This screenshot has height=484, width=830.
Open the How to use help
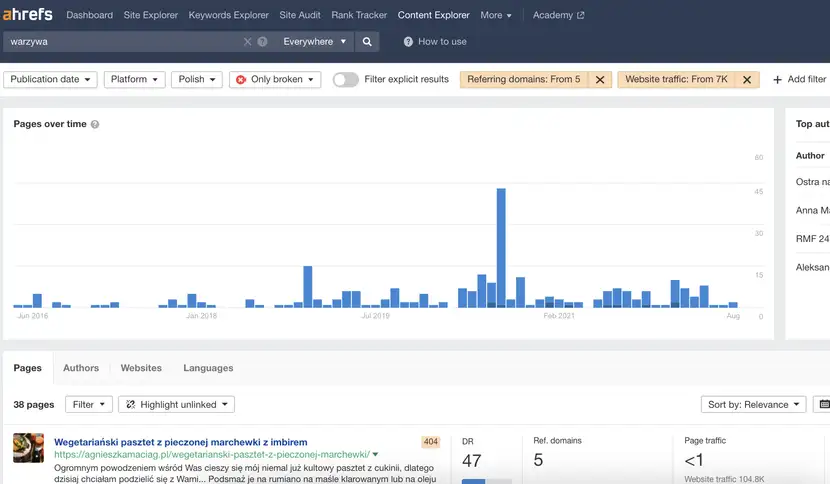click(x=435, y=41)
